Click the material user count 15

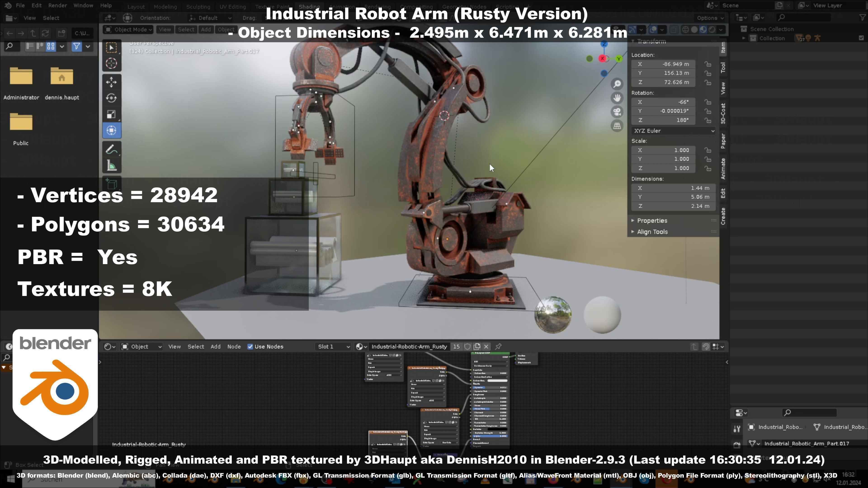point(456,347)
